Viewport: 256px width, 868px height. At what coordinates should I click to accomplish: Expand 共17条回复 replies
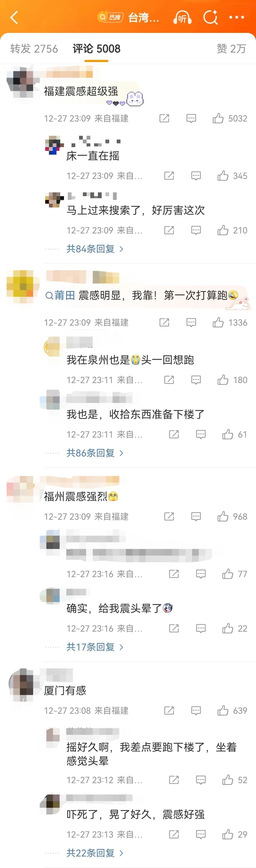pyautogui.click(x=95, y=647)
